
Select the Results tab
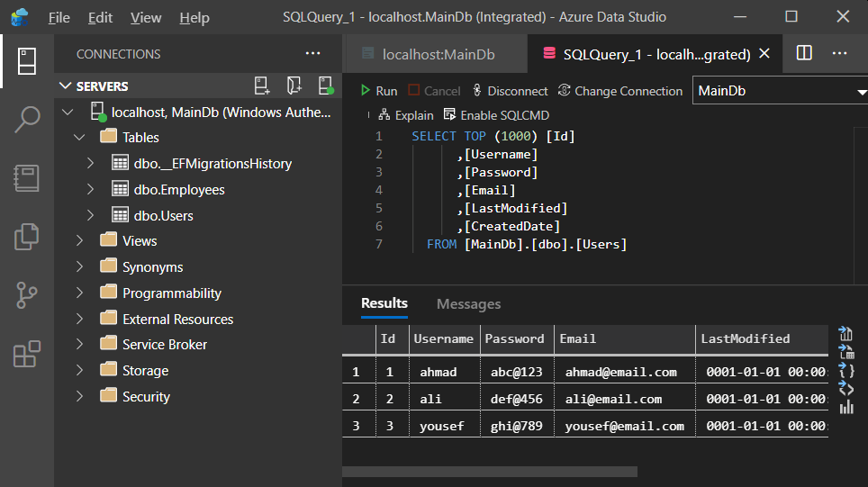pyautogui.click(x=384, y=304)
